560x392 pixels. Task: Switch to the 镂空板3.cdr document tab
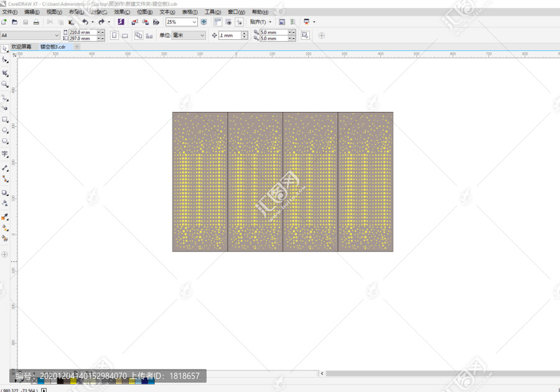pos(53,47)
